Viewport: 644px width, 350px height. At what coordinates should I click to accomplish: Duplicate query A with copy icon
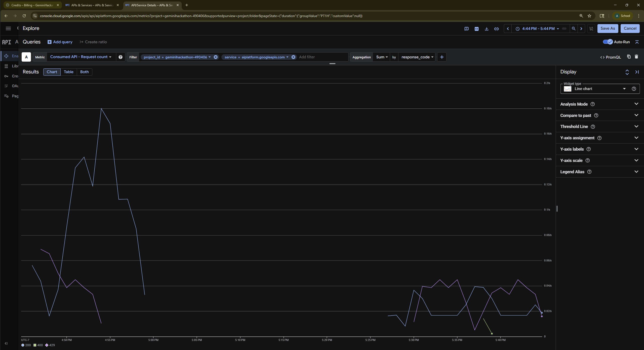tap(629, 57)
